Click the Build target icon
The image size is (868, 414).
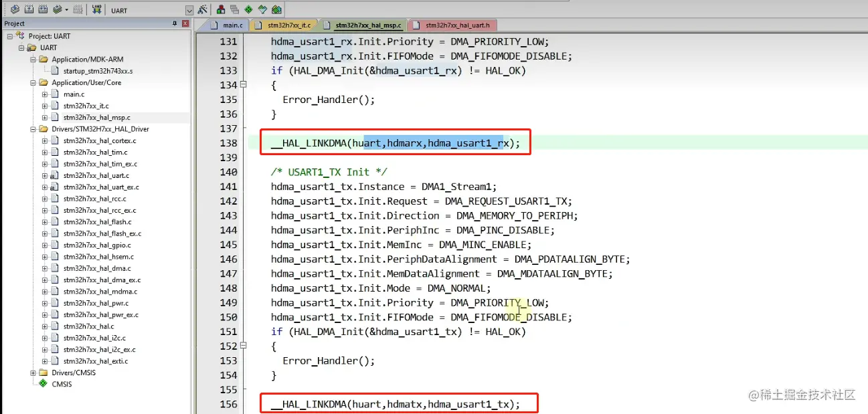[29, 10]
